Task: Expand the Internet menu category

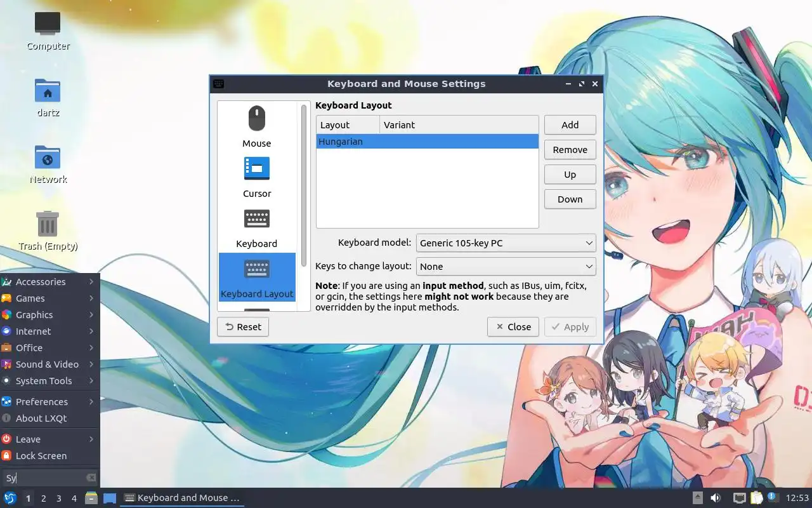Action: tap(49, 331)
